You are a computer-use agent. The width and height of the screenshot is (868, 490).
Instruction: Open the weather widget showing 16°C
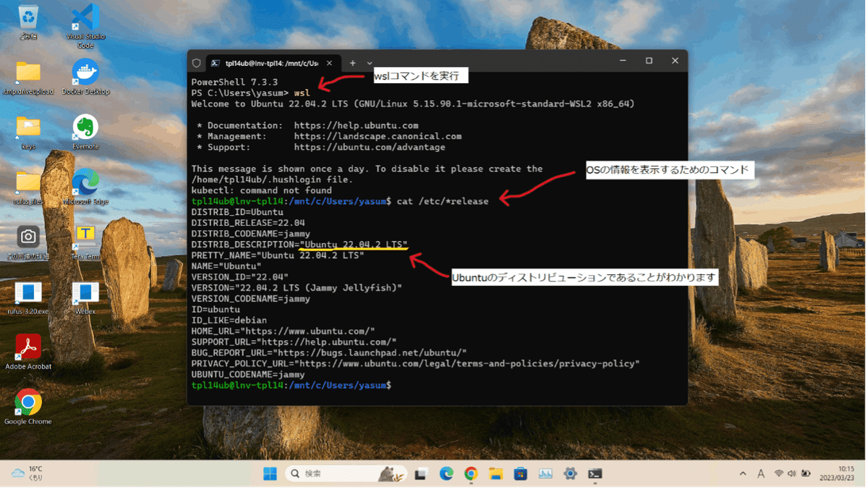[x=27, y=473]
